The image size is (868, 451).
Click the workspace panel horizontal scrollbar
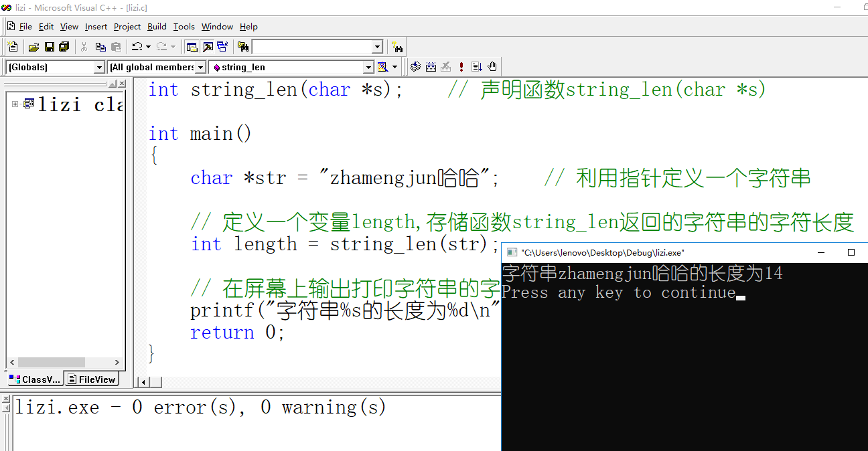(x=64, y=362)
